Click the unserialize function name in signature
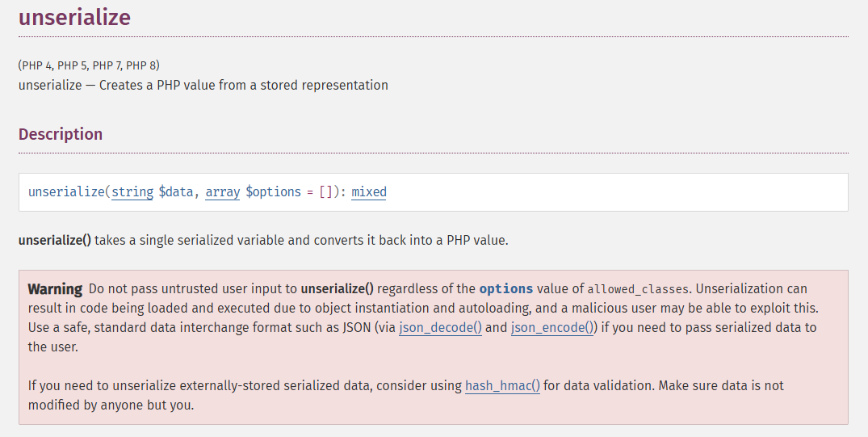This screenshot has height=437, width=868. (x=65, y=192)
